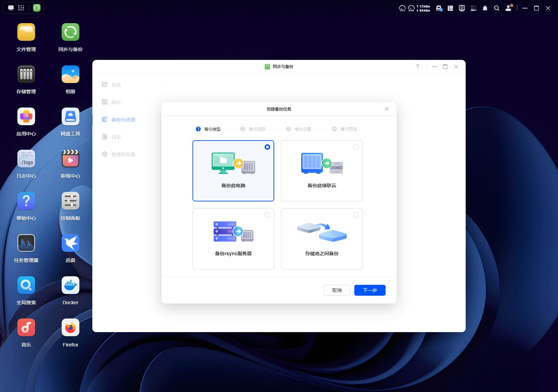
Task: Select the 备份此电脑 radio option
Action: point(267,147)
